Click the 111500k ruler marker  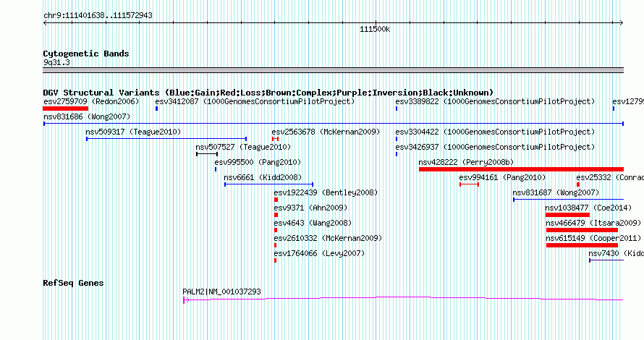[x=375, y=29]
